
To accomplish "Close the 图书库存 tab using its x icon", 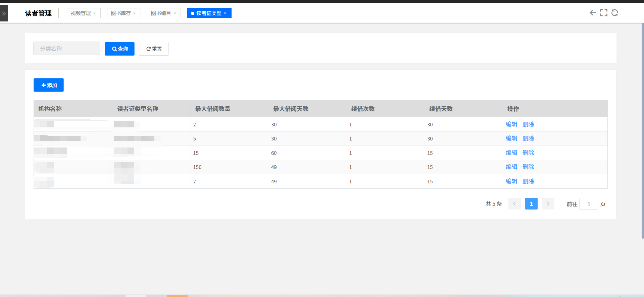I will coord(135,13).
